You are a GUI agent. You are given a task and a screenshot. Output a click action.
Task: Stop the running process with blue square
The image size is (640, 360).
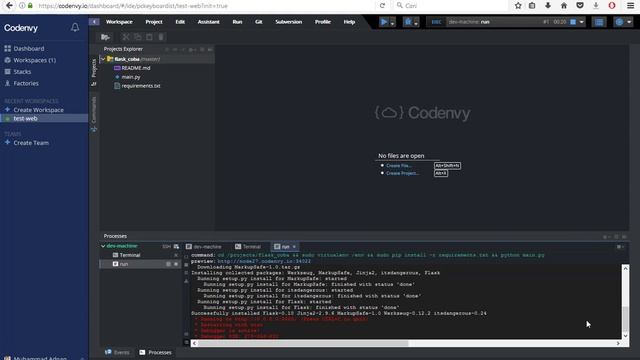tap(573, 22)
